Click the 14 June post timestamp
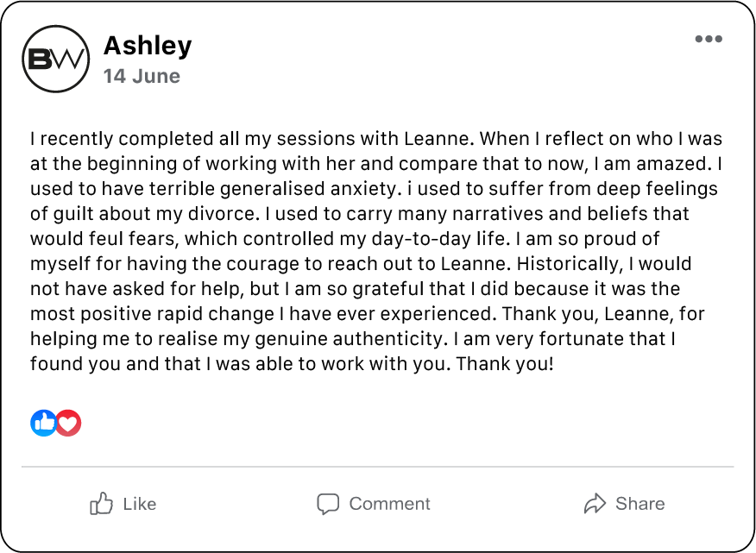This screenshot has height=553, width=756. [142, 76]
